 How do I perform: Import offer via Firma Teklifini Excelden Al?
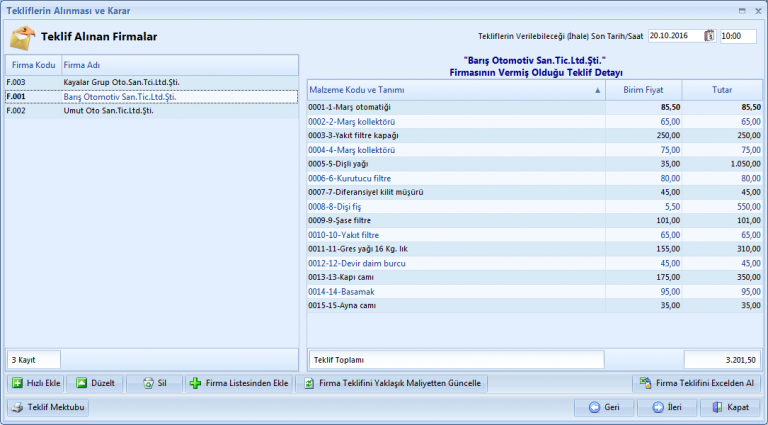[x=696, y=383]
